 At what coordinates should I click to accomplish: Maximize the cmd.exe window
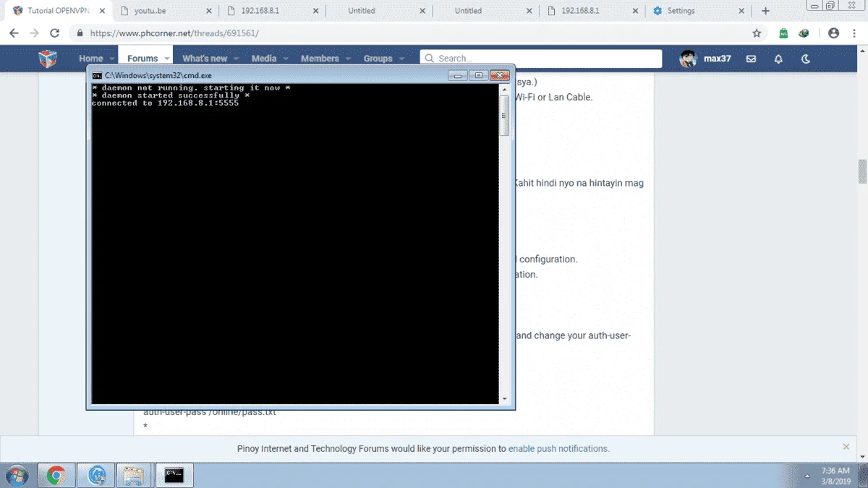click(478, 75)
